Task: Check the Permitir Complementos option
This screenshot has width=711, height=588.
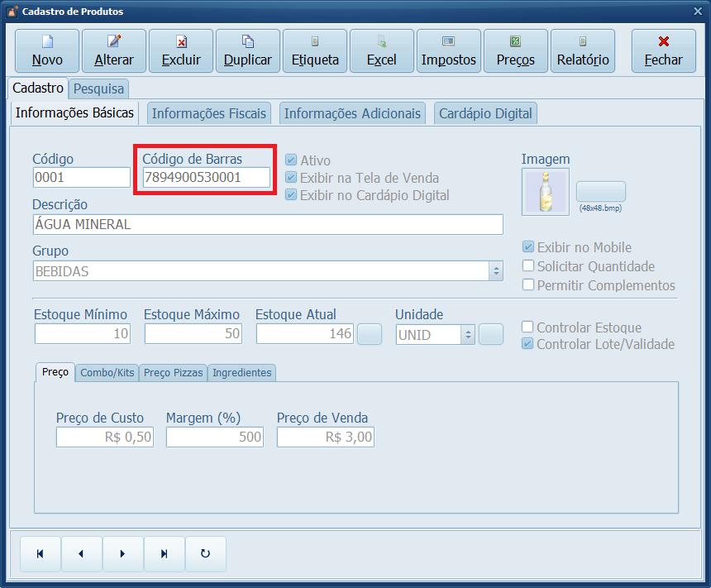Action: click(528, 285)
